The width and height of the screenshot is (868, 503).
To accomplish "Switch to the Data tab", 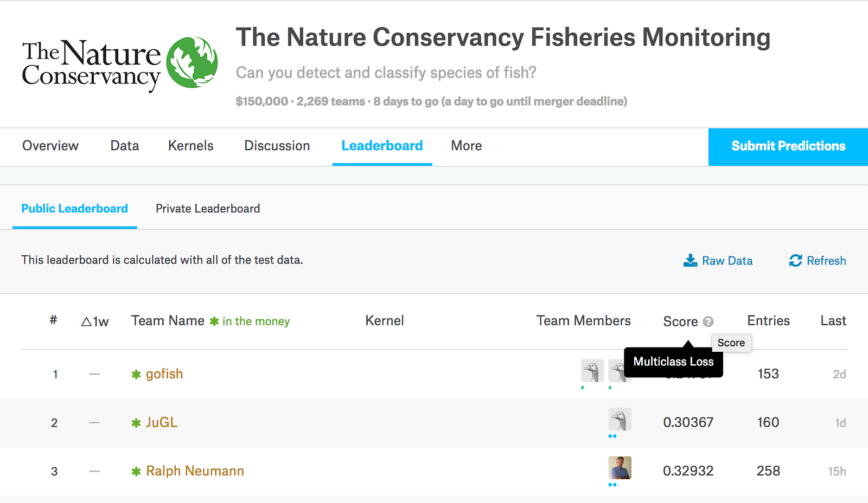I will click(125, 146).
